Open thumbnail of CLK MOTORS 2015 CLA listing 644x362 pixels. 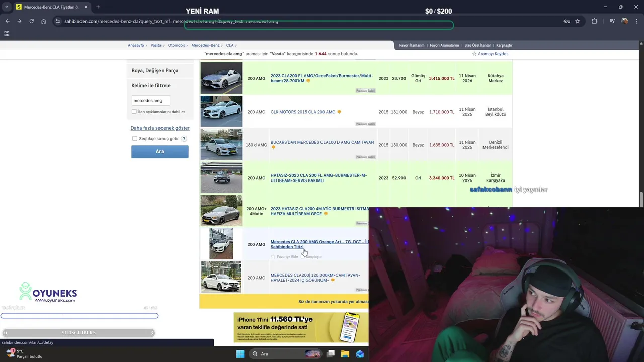point(221,111)
